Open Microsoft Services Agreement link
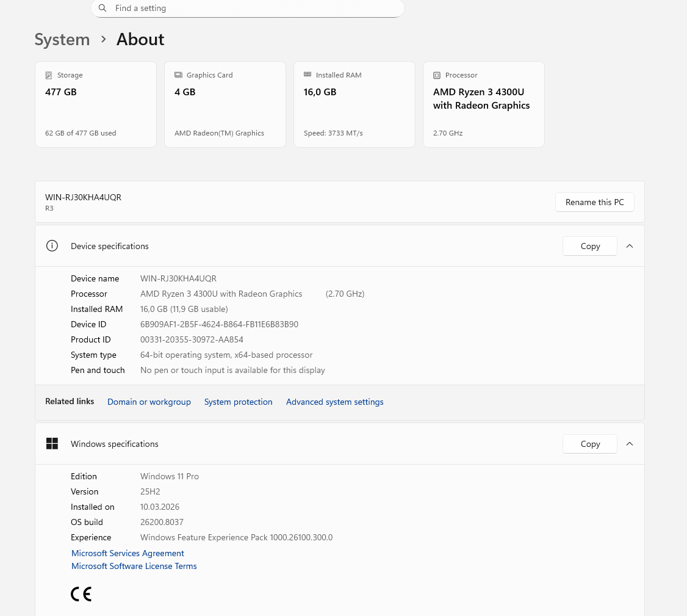Image resolution: width=687 pixels, height=616 pixels. [128, 553]
